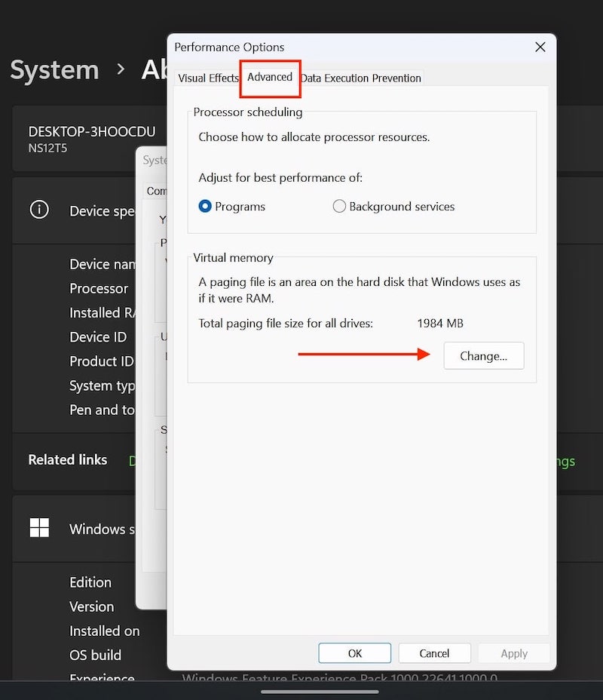This screenshot has width=603, height=700.
Task: Click the Windows logo icon
Action: [x=39, y=528]
